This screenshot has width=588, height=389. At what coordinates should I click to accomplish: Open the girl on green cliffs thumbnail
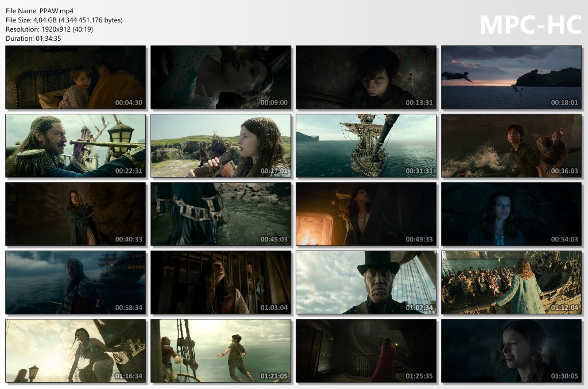(x=220, y=146)
